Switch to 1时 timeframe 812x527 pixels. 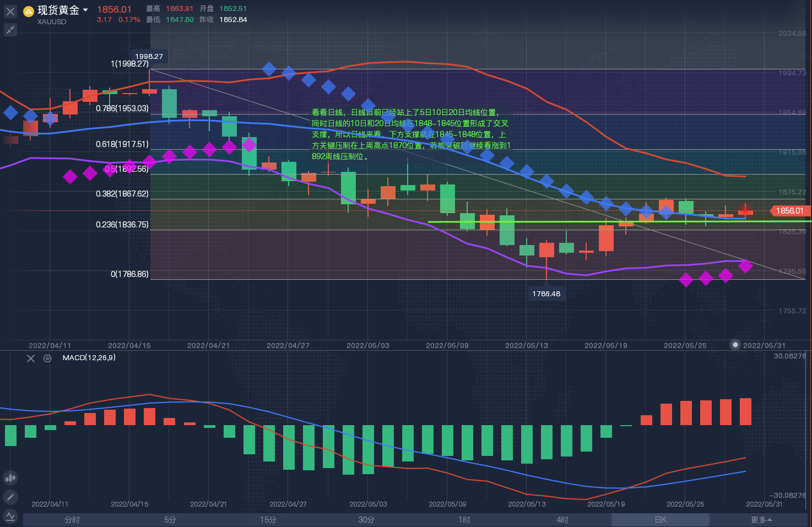(x=464, y=520)
